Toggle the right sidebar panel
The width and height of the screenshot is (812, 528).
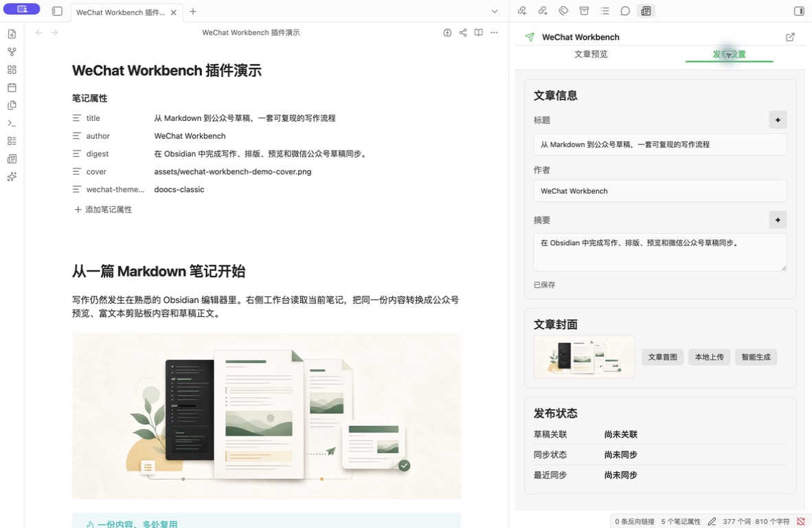(798, 11)
